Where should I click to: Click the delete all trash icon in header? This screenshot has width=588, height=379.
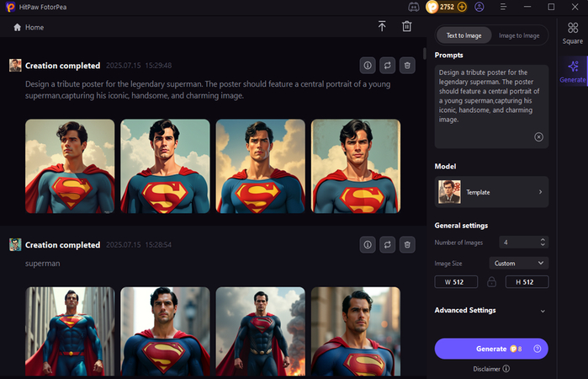click(407, 26)
